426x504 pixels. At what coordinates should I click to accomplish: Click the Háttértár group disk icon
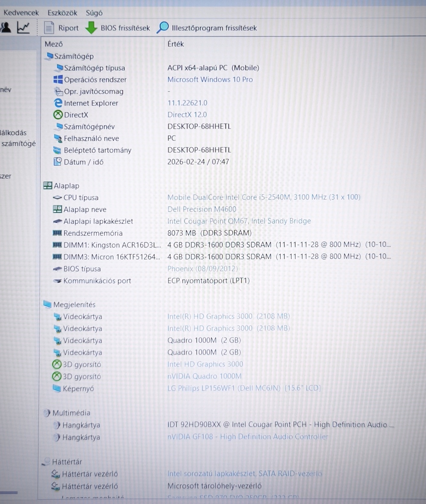[46, 461]
